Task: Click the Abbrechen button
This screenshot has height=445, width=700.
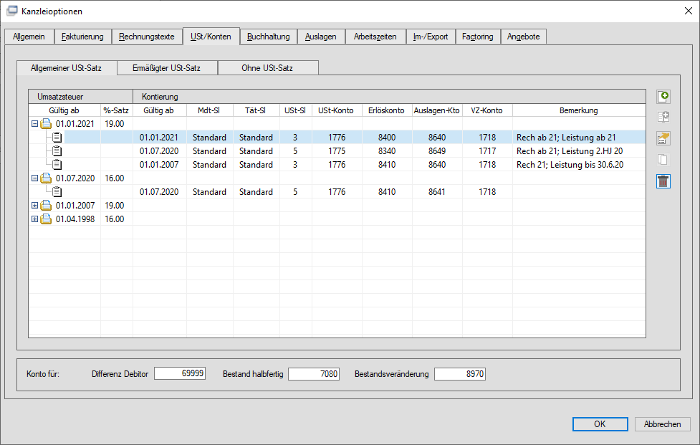Action: (662, 424)
